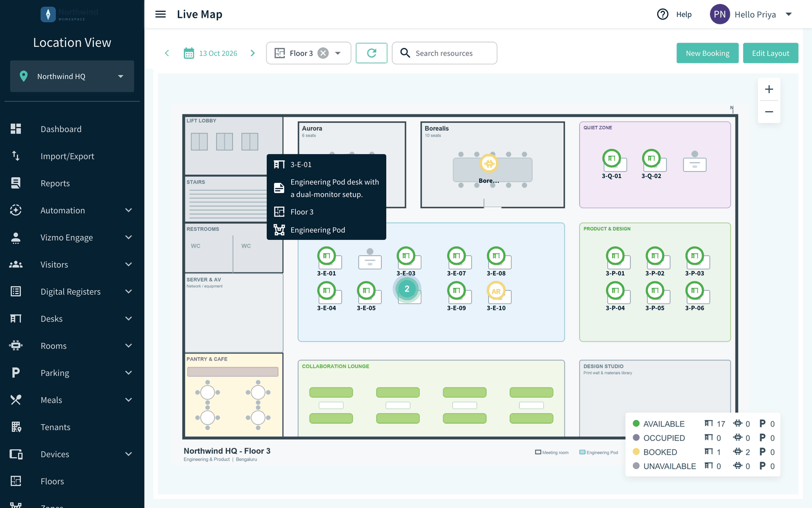Open the cluster marker showing 2

click(x=407, y=289)
